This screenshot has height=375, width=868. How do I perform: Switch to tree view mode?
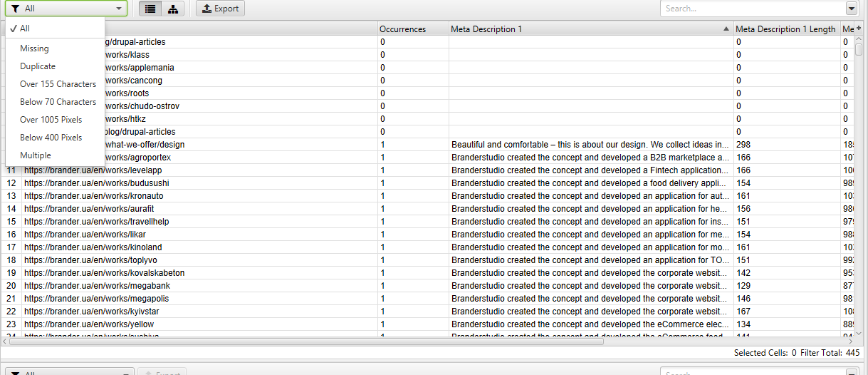pyautogui.click(x=172, y=9)
